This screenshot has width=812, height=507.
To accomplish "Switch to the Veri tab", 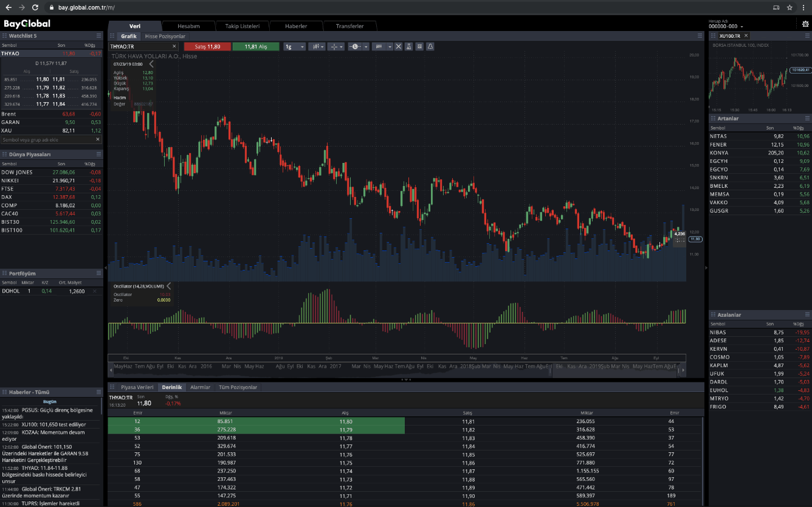I will tap(135, 26).
